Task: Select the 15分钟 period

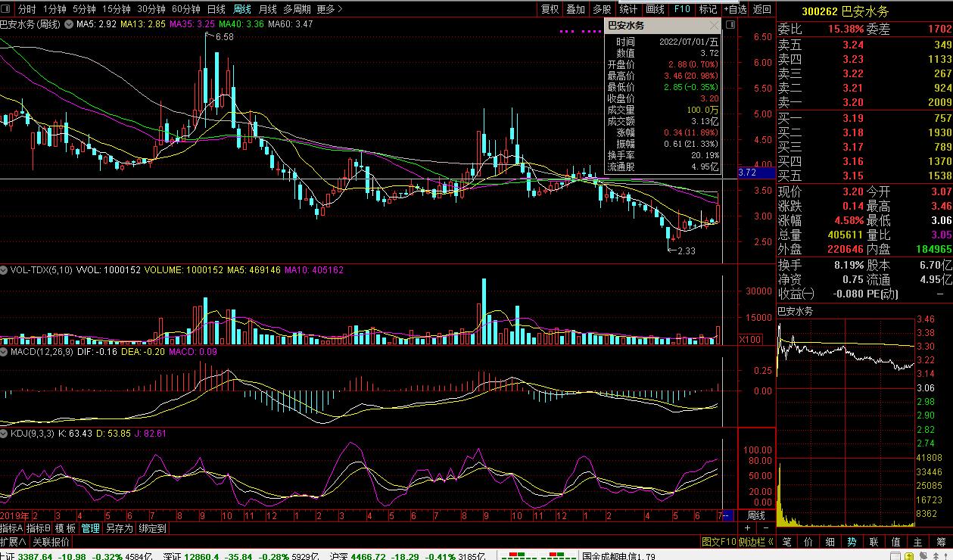Action: pos(116,9)
